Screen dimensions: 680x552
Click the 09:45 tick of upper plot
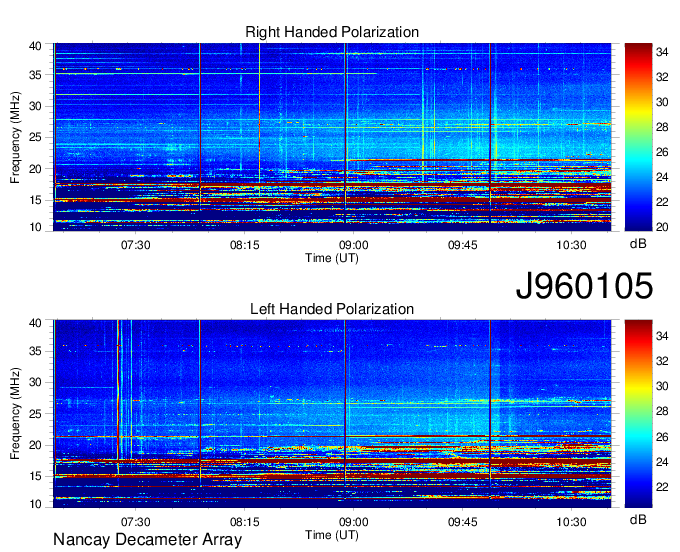462,245
